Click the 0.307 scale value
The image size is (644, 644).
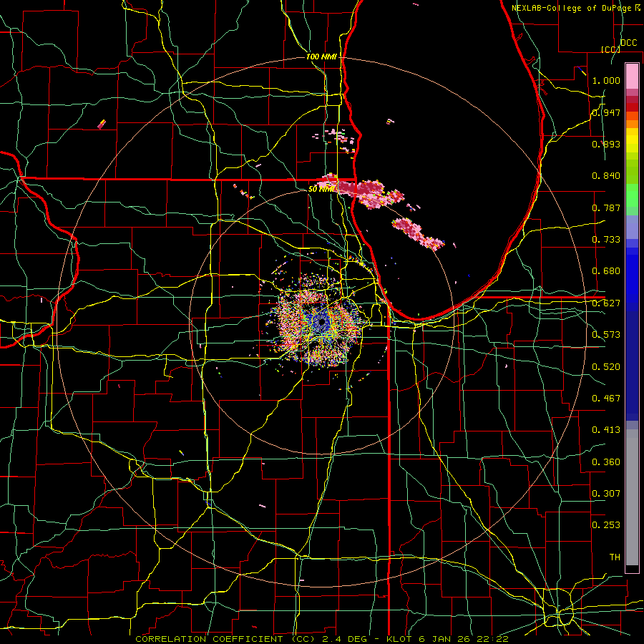pos(606,494)
